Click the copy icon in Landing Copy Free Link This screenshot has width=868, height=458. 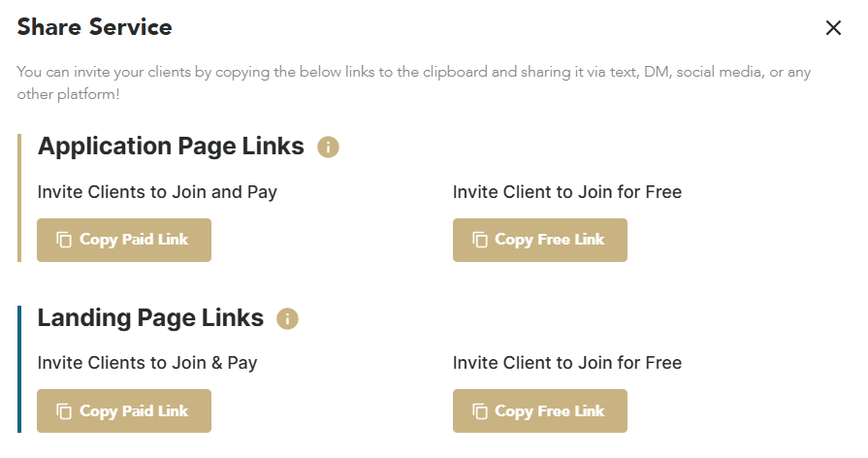480,411
